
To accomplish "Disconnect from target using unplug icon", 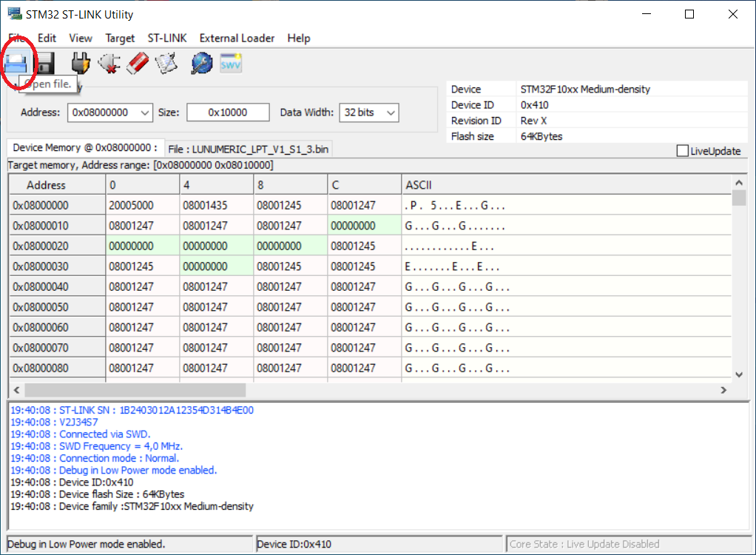I will click(x=109, y=64).
